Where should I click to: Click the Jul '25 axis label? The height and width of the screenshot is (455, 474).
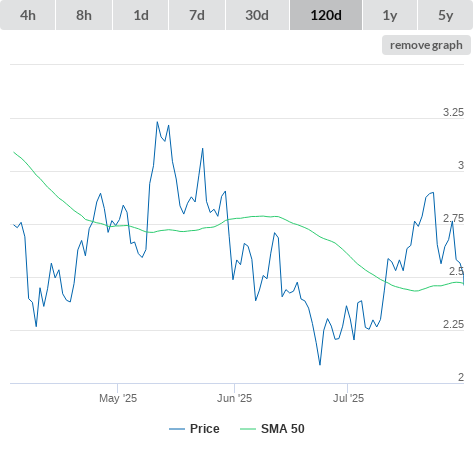point(348,398)
